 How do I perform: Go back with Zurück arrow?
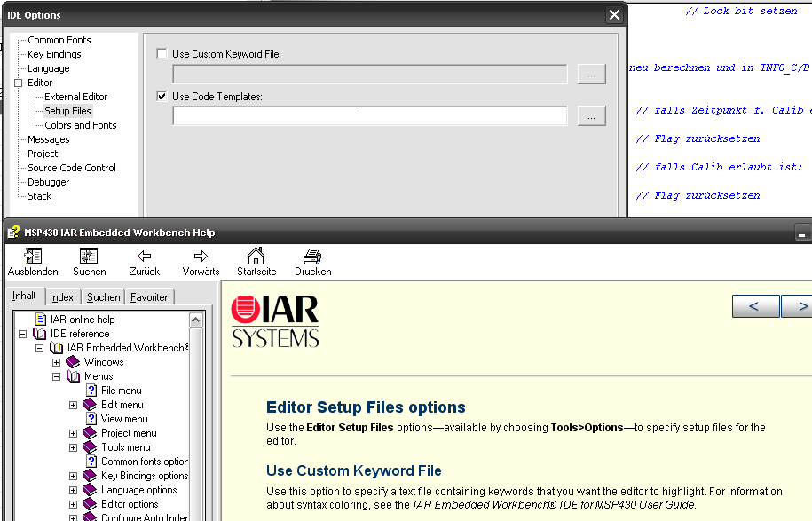point(145,256)
